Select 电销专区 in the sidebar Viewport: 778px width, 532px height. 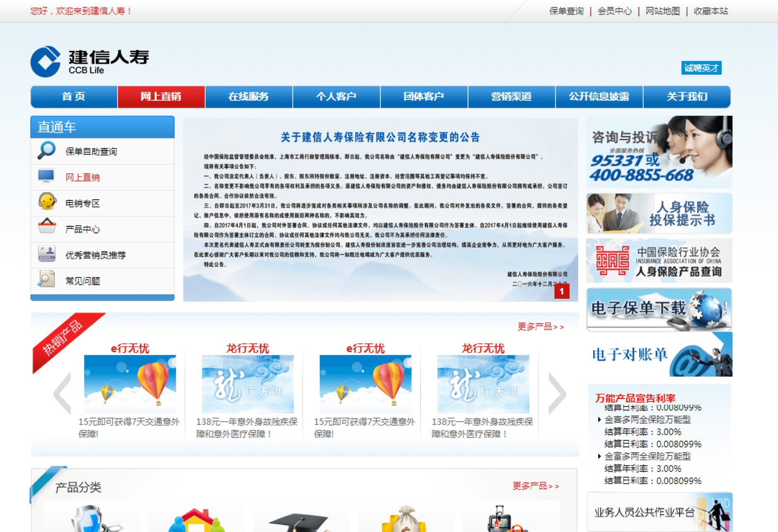click(102, 203)
